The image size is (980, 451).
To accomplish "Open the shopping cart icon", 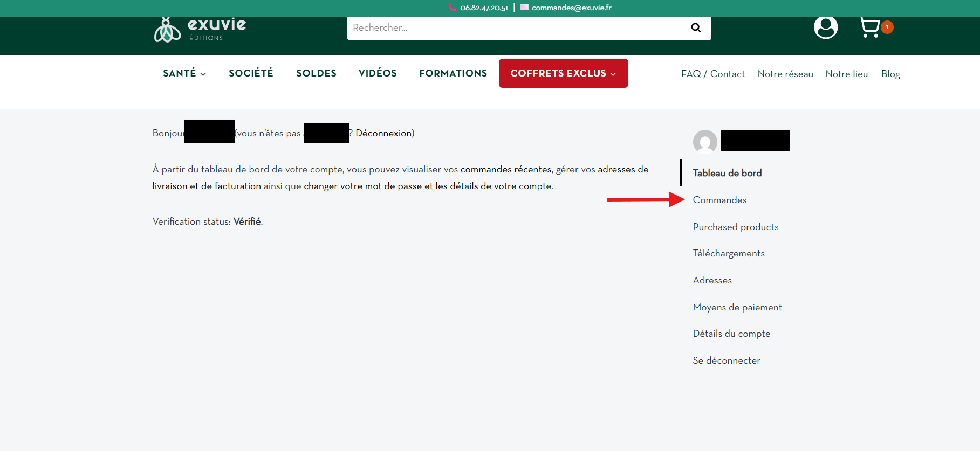I will 870,27.
